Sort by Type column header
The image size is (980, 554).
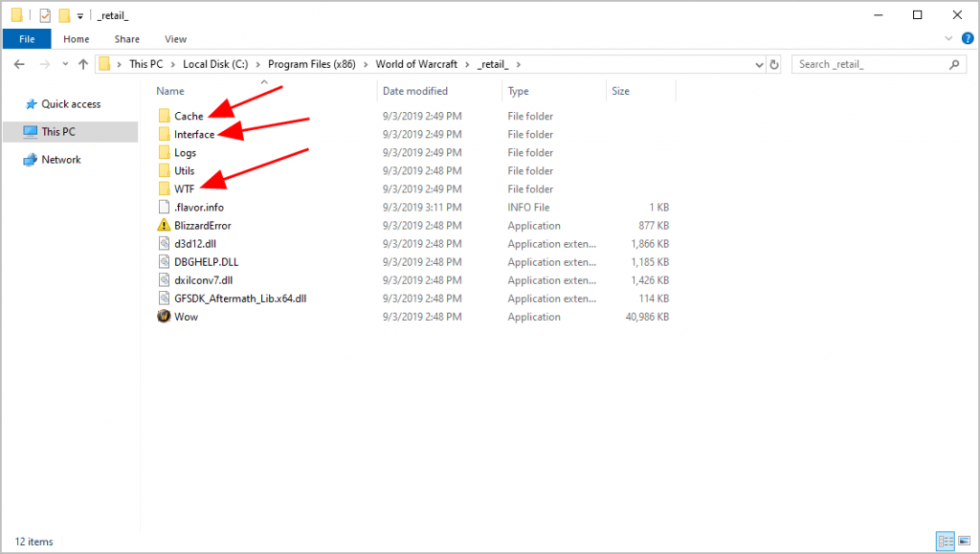pyautogui.click(x=518, y=91)
